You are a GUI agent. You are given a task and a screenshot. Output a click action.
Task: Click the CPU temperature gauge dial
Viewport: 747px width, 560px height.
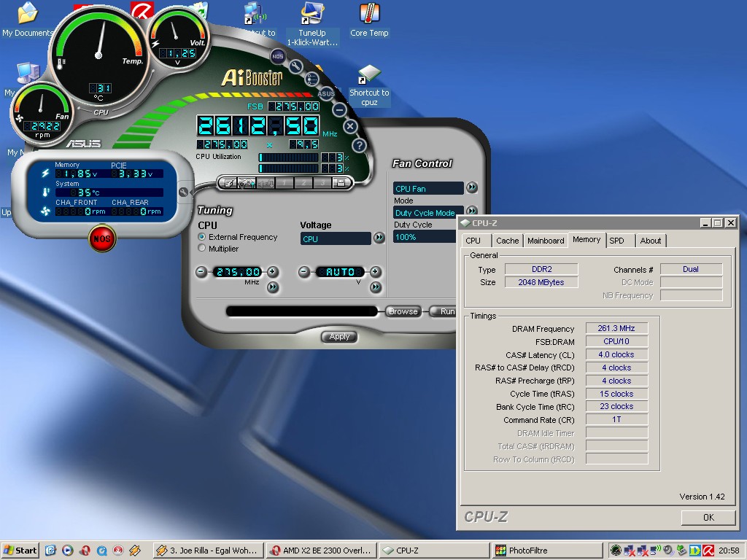coord(98,55)
